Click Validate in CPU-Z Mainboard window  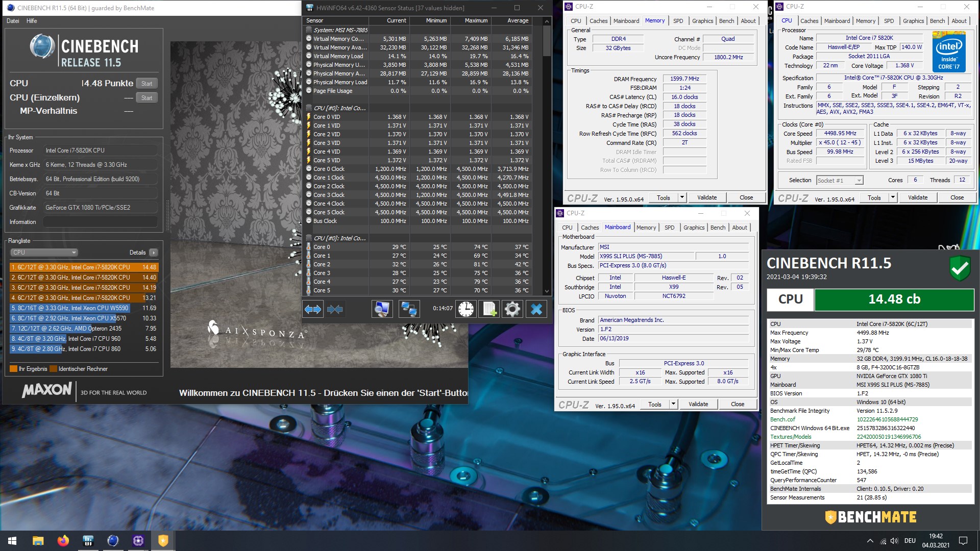(698, 404)
